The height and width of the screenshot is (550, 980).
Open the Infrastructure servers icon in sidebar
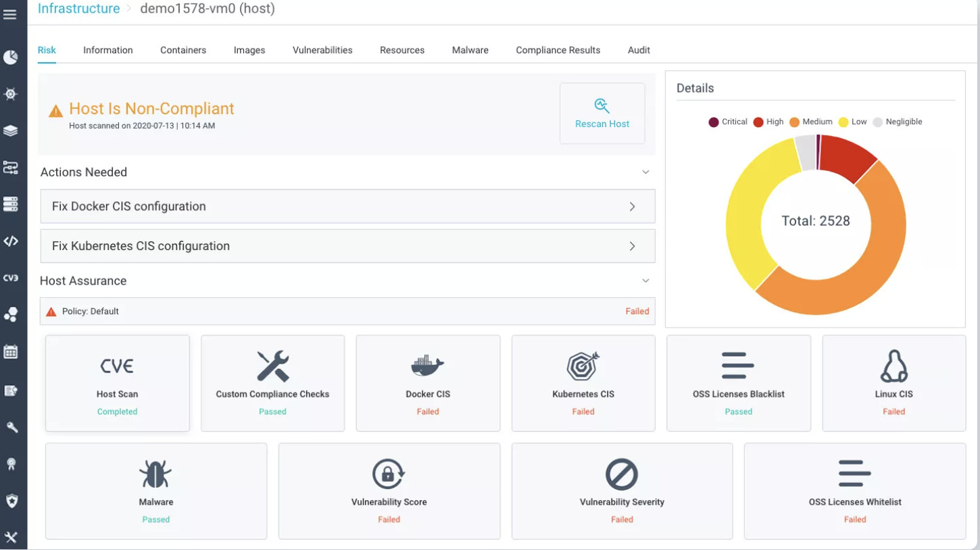(10, 204)
